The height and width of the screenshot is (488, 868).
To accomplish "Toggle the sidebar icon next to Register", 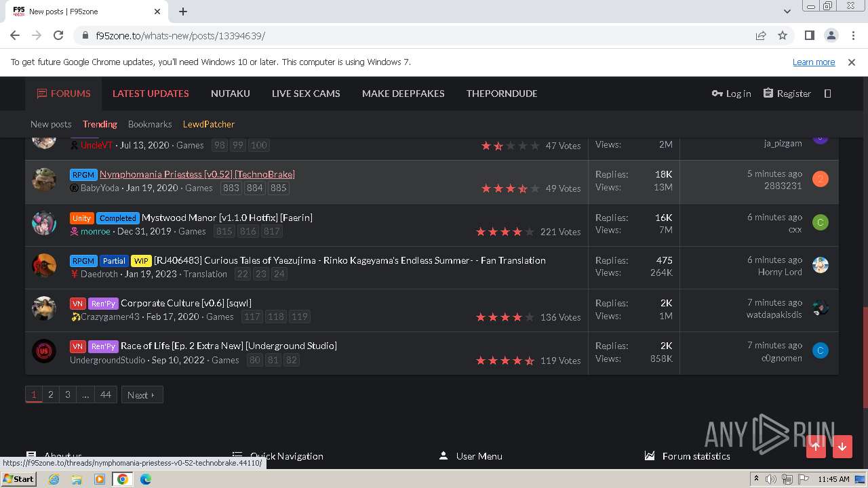I will 828,94.
